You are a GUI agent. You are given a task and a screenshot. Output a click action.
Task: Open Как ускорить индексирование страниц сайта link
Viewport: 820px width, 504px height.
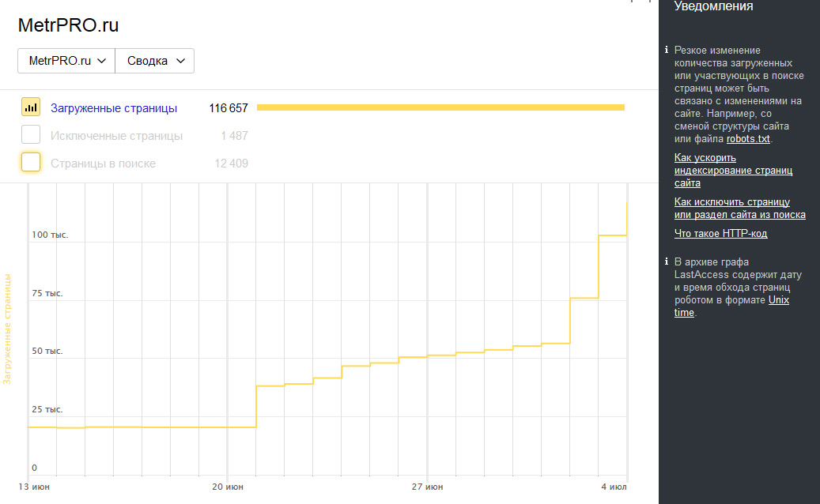tap(733, 171)
